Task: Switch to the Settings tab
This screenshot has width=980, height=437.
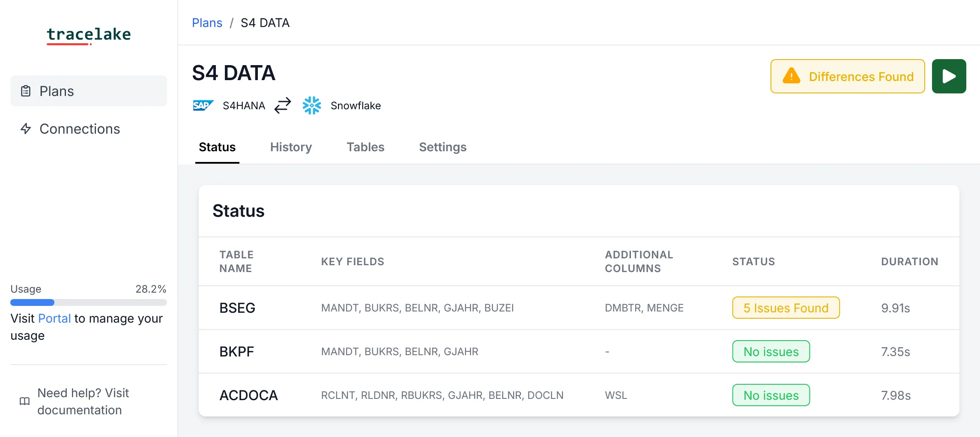Action: click(x=442, y=147)
